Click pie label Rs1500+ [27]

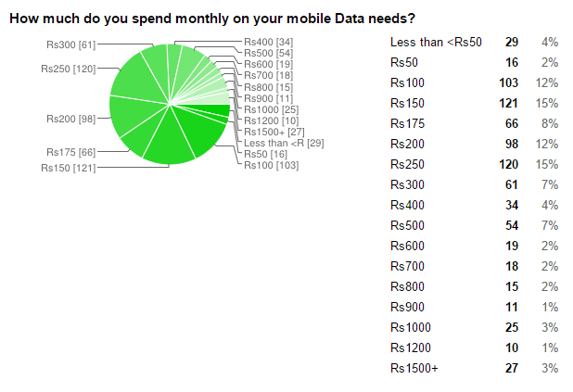tap(274, 132)
